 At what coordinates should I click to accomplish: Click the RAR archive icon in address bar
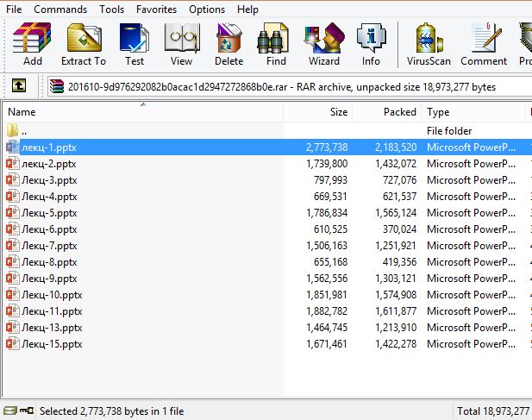(57, 86)
